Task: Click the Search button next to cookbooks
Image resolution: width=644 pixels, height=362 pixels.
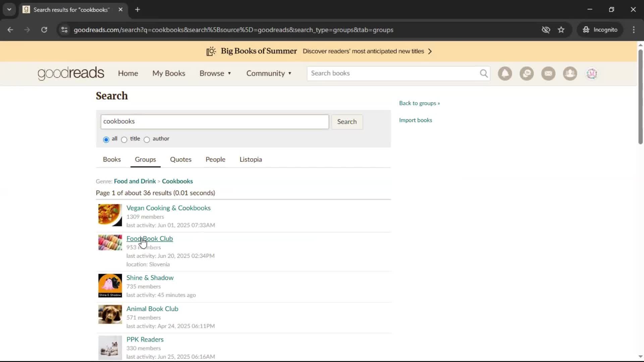Action: [347, 122]
